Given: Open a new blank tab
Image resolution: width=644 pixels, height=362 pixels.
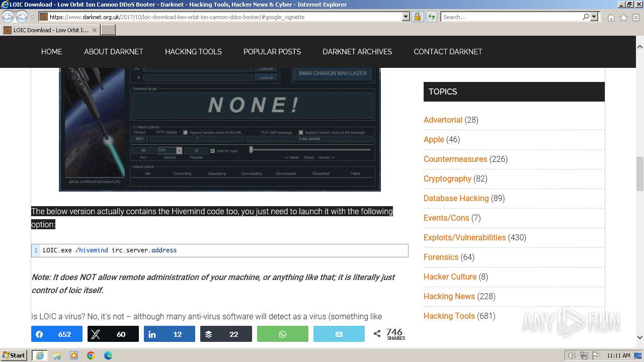Looking at the screenshot, I should [108, 30].
